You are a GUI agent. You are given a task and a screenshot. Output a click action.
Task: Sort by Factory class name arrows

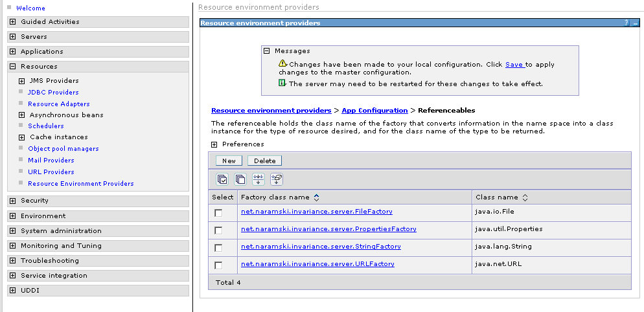(x=316, y=197)
